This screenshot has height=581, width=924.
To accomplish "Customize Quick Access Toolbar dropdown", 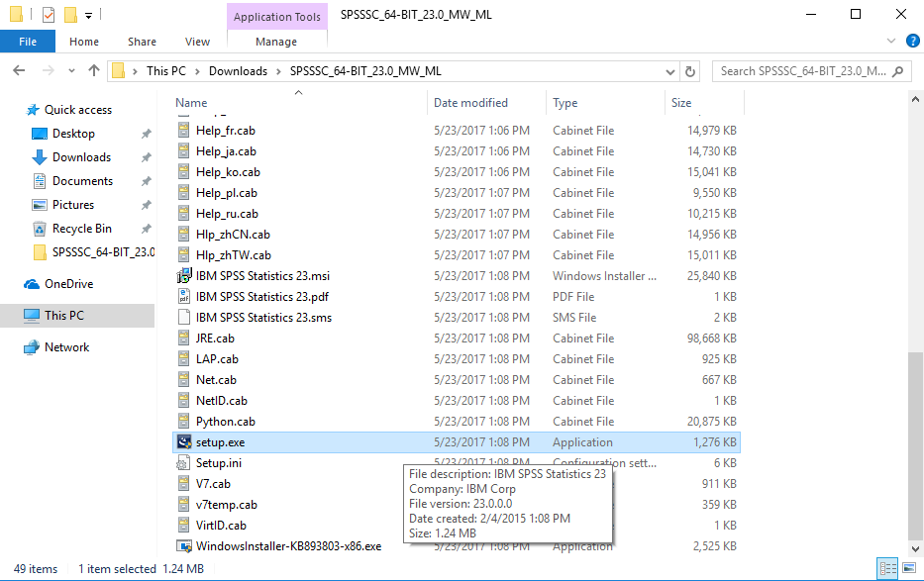I will coord(88,15).
